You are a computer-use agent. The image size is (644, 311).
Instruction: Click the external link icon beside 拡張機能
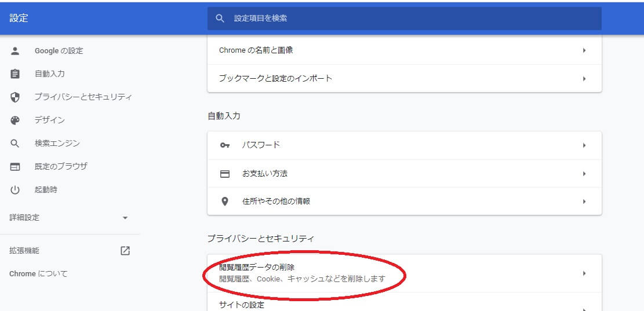[x=125, y=251]
